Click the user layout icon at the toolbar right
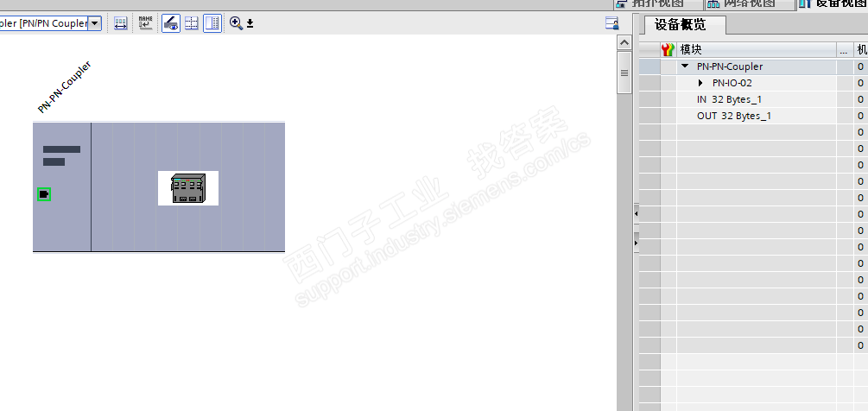The image size is (868, 411). click(x=611, y=23)
